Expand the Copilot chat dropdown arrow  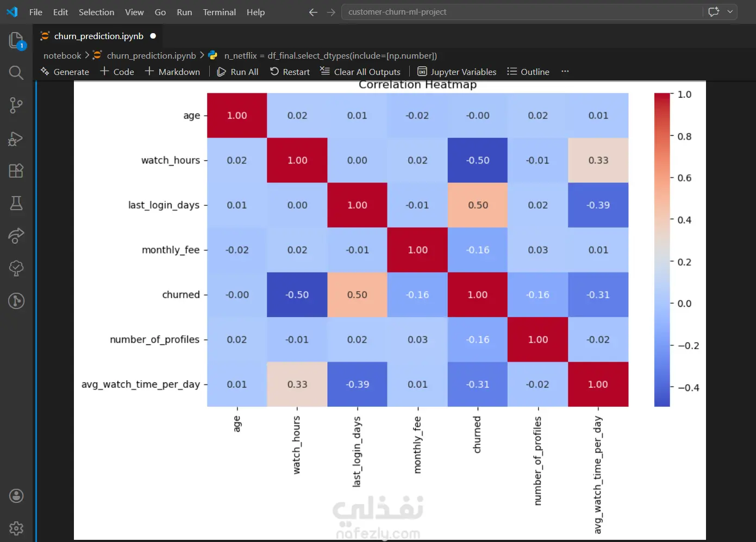730,11
